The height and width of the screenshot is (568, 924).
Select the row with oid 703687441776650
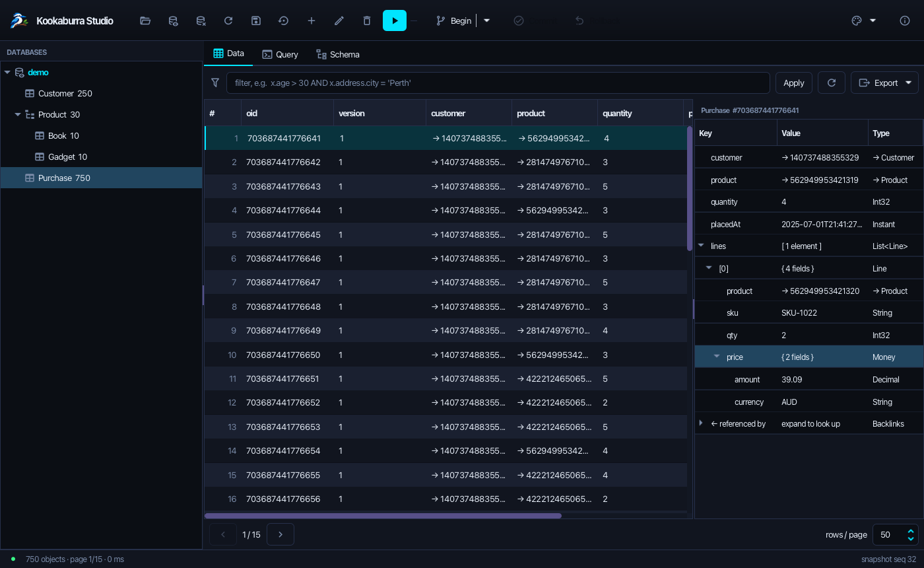pyautogui.click(x=445, y=355)
